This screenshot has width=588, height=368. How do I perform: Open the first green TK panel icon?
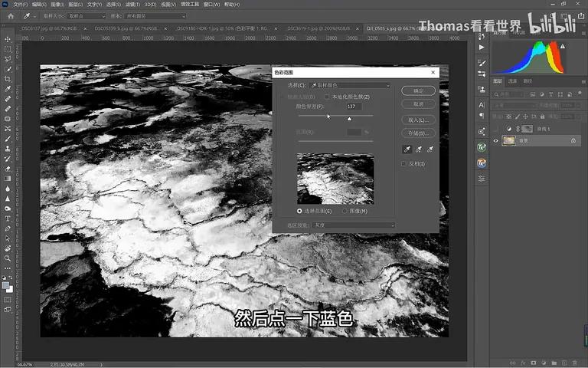[x=482, y=147]
